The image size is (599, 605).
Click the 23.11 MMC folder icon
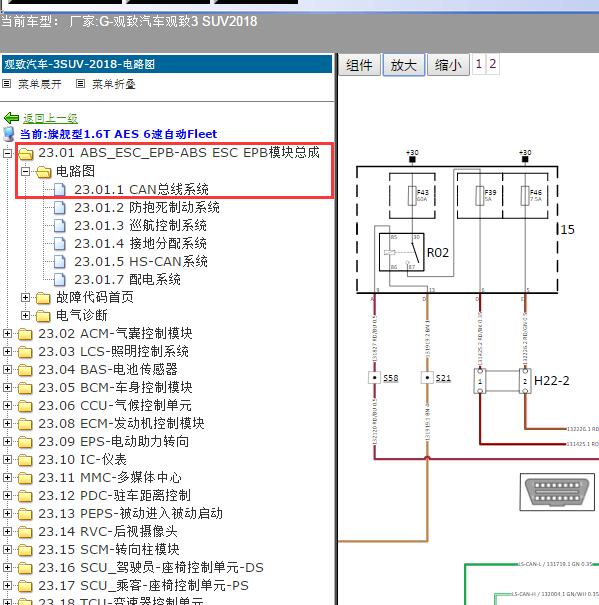click(25, 478)
